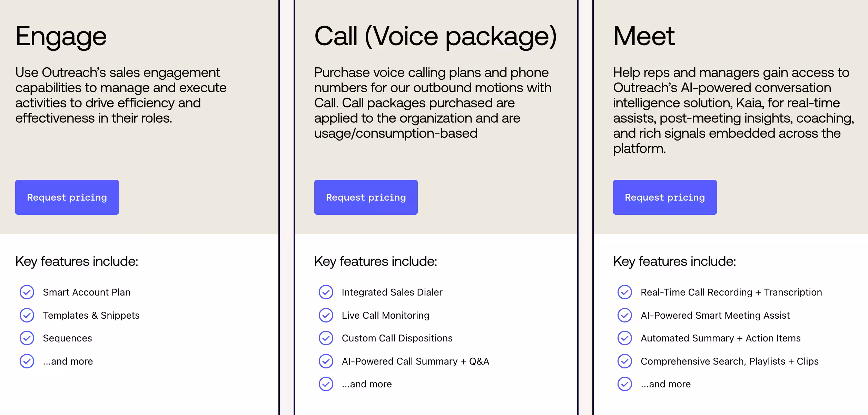Click the Meet plan heading

[x=644, y=36]
